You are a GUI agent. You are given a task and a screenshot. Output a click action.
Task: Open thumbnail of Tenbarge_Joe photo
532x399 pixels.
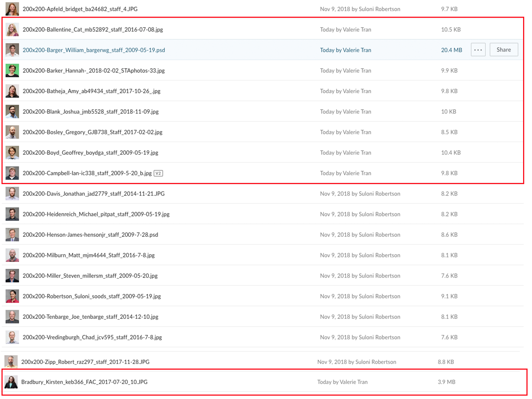[12, 317]
